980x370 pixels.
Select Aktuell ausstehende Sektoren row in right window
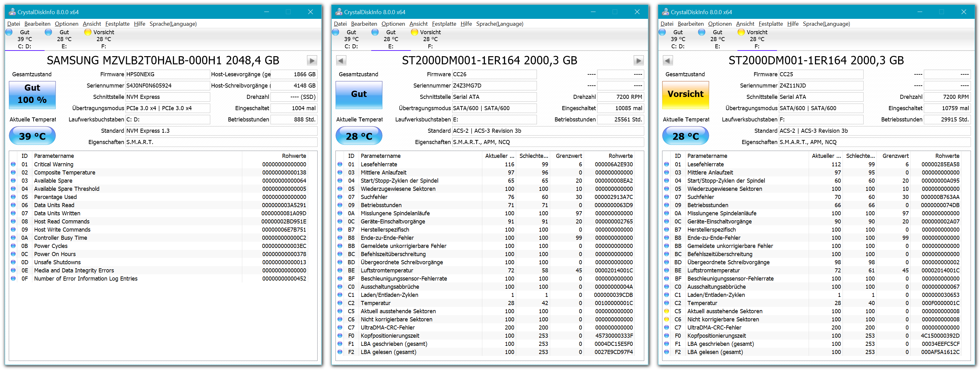click(x=812, y=311)
